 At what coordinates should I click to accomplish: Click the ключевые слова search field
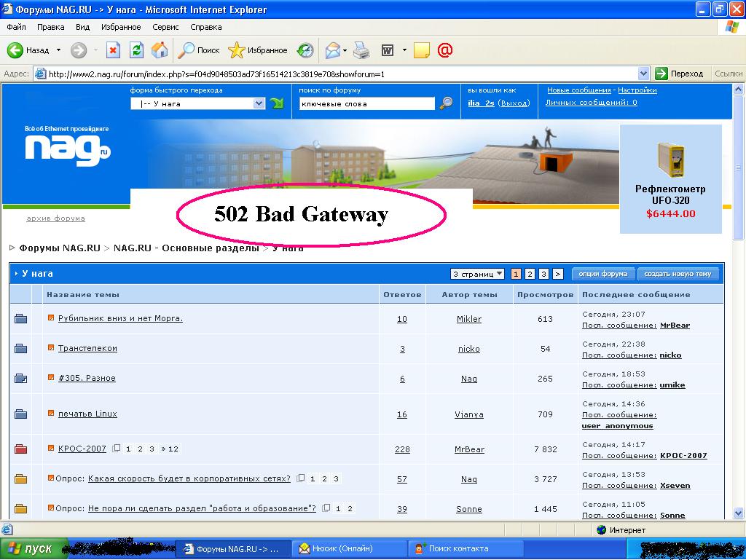pyautogui.click(x=366, y=103)
